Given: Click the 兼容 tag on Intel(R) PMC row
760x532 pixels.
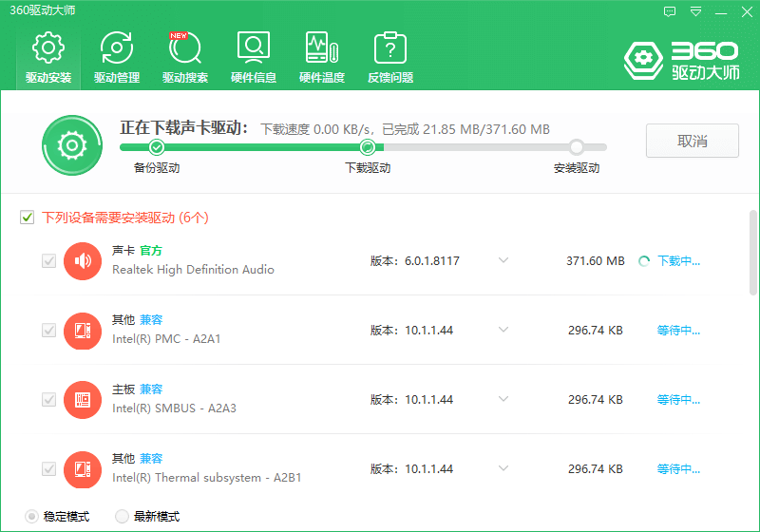Looking at the screenshot, I should click(x=151, y=320).
